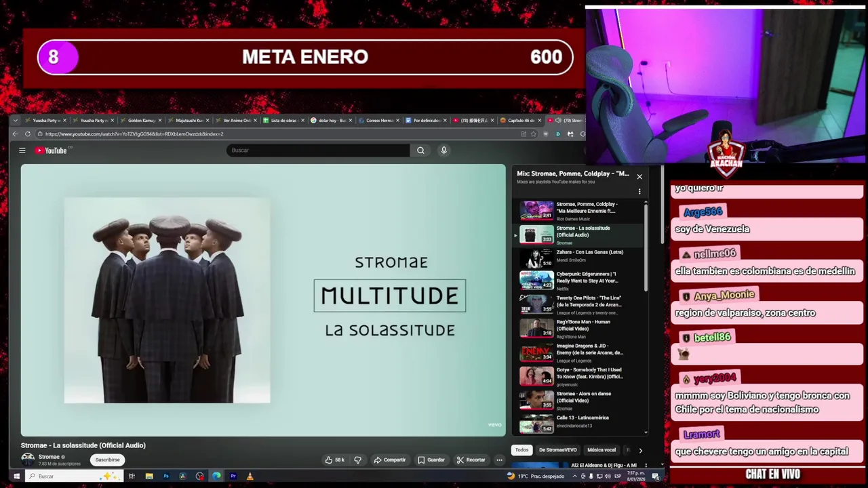Open Premiere Pro from the taskbar
The width and height of the screenshot is (868, 488).
[233, 476]
